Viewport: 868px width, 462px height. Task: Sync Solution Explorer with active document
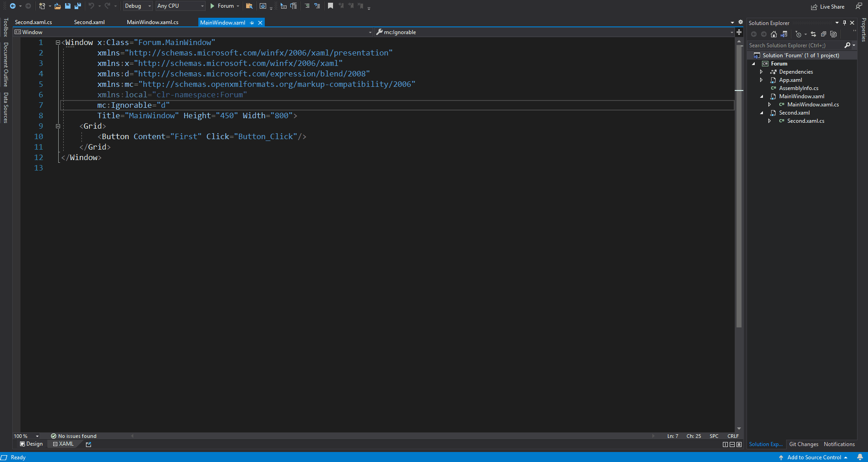pos(783,34)
